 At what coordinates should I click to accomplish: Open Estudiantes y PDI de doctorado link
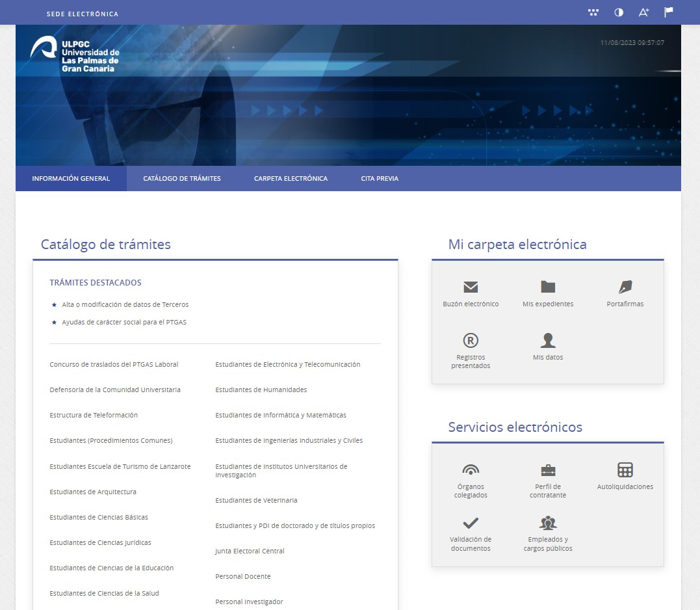(295, 525)
